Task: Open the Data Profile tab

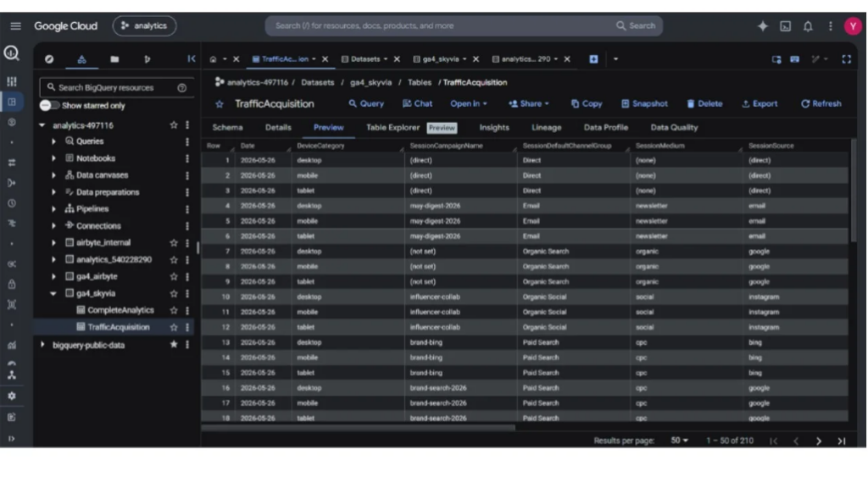Action: [605, 127]
